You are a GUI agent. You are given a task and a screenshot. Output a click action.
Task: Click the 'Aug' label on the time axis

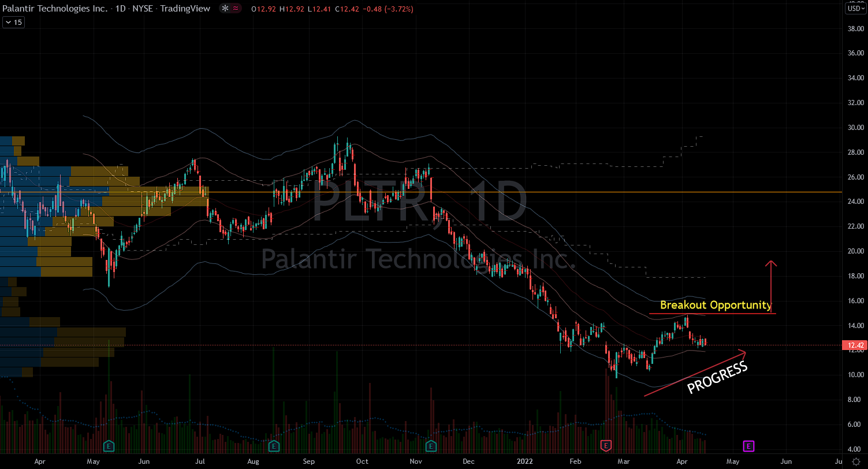pyautogui.click(x=252, y=461)
